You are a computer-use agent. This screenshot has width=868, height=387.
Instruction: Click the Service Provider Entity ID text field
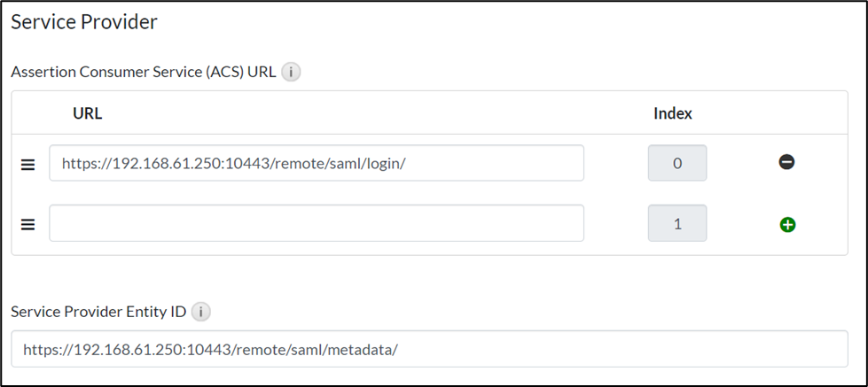click(431, 349)
